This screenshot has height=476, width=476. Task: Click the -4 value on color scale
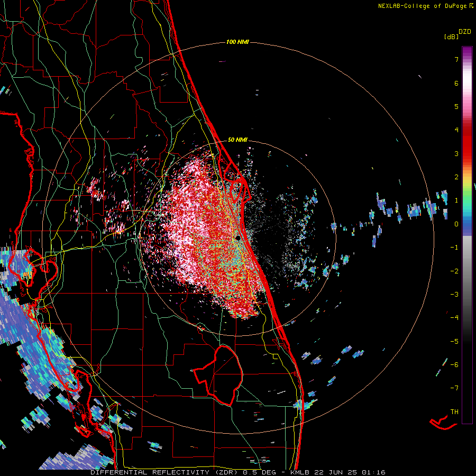(x=454, y=318)
